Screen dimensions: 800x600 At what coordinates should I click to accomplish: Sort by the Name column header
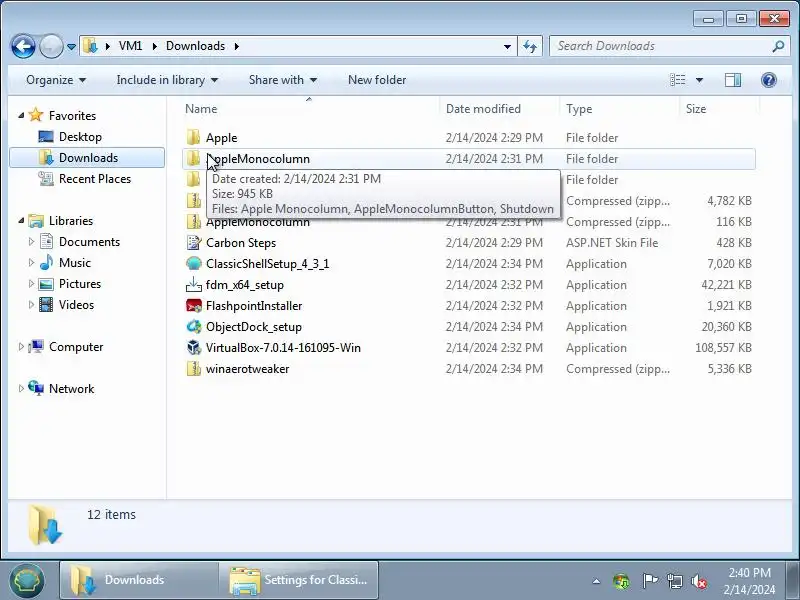[x=309, y=109]
